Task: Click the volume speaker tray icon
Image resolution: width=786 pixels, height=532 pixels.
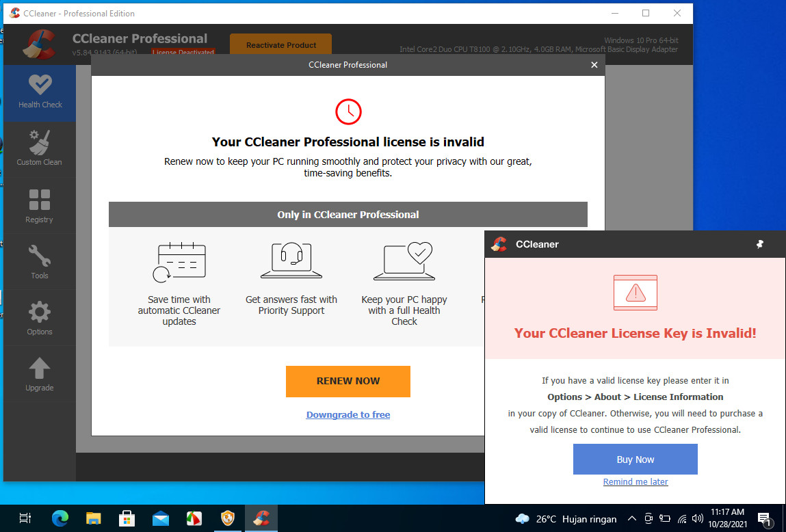Action: [697, 519]
